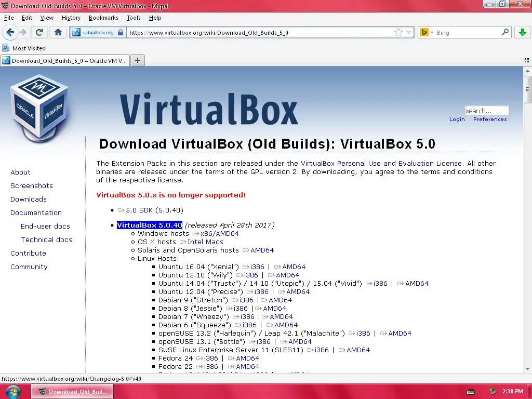This screenshot has width=532, height=399.
Task: Click the magnifier search button
Action: tap(505, 32)
